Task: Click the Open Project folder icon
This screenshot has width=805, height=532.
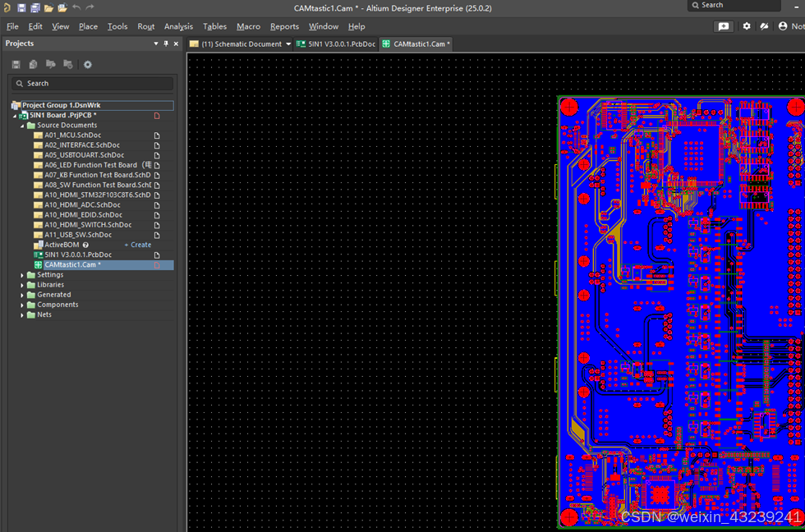Action: (x=62, y=7)
